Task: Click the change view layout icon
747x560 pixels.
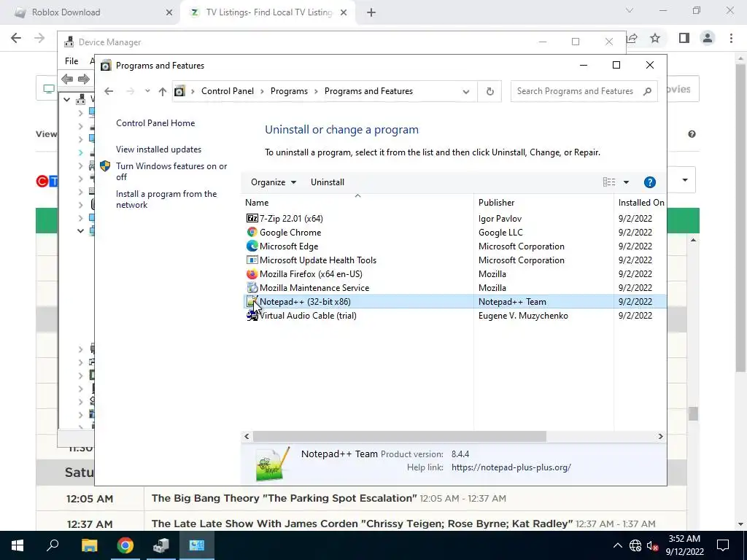Action: click(x=609, y=182)
